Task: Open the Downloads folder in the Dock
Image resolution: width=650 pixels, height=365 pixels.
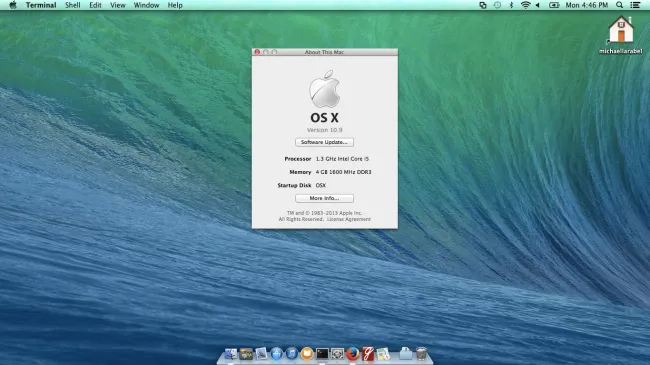Action: 405,354
